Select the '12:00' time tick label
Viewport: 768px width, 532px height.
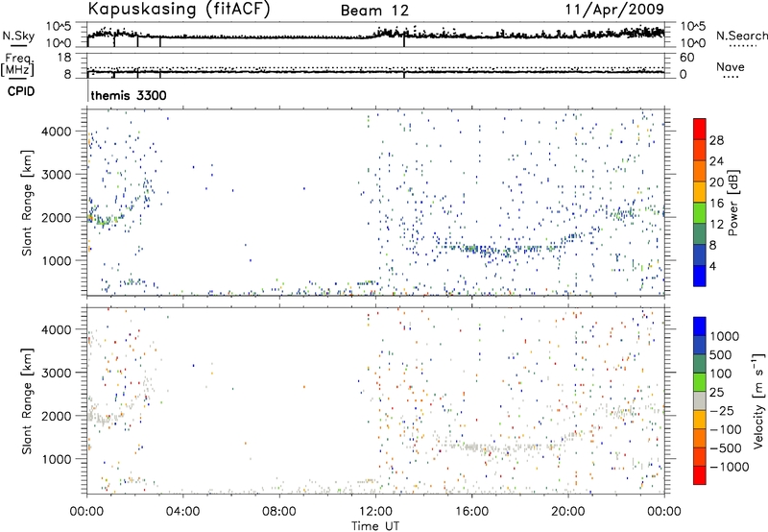pos(375,512)
